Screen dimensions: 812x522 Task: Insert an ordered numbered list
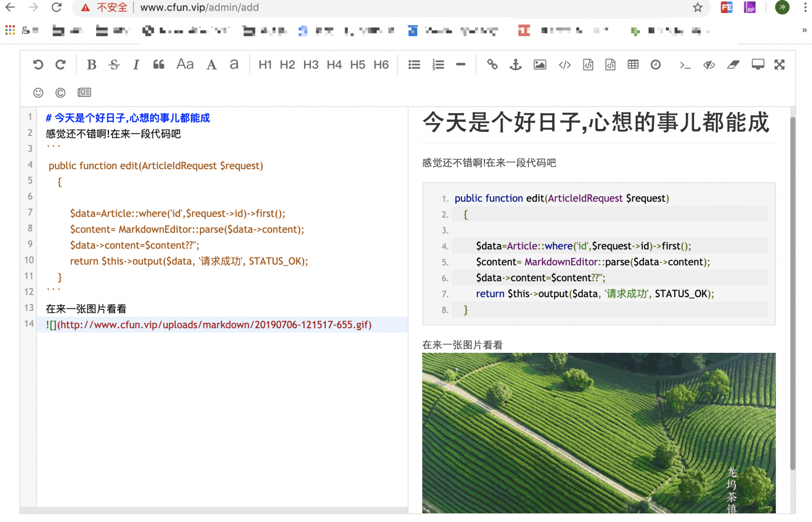pos(438,65)
